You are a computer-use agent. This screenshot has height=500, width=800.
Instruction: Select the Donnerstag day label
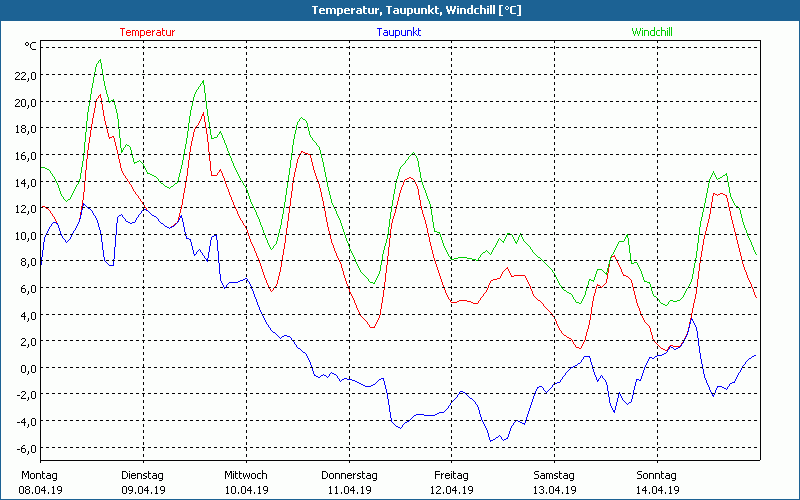click(348, 475)
